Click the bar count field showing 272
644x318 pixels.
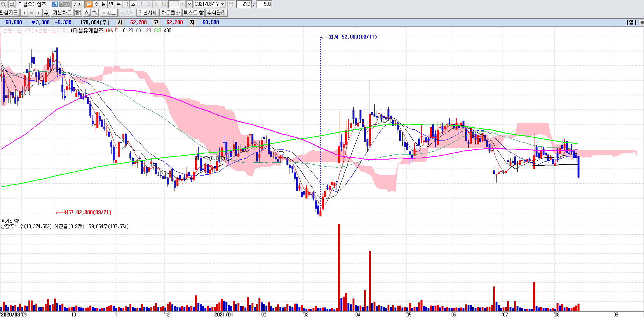(x=244, y=4)
